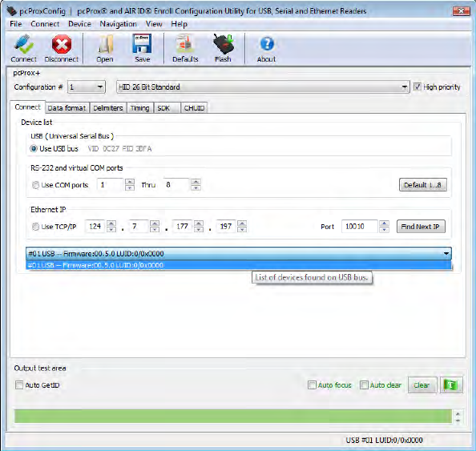The width and height of the screenshot is (476, 451).
Task: Increase the first IP octet 124 stepper
Action: point(111,223)
